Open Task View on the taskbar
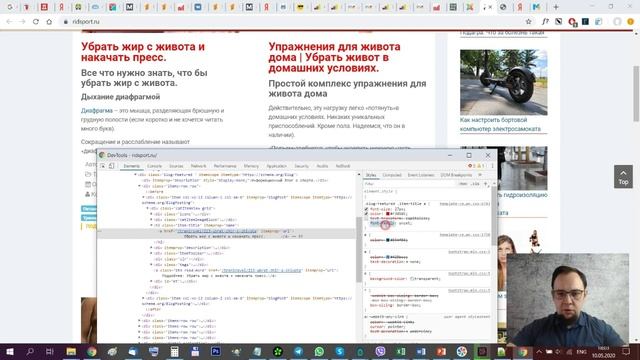 coord(50,352)
